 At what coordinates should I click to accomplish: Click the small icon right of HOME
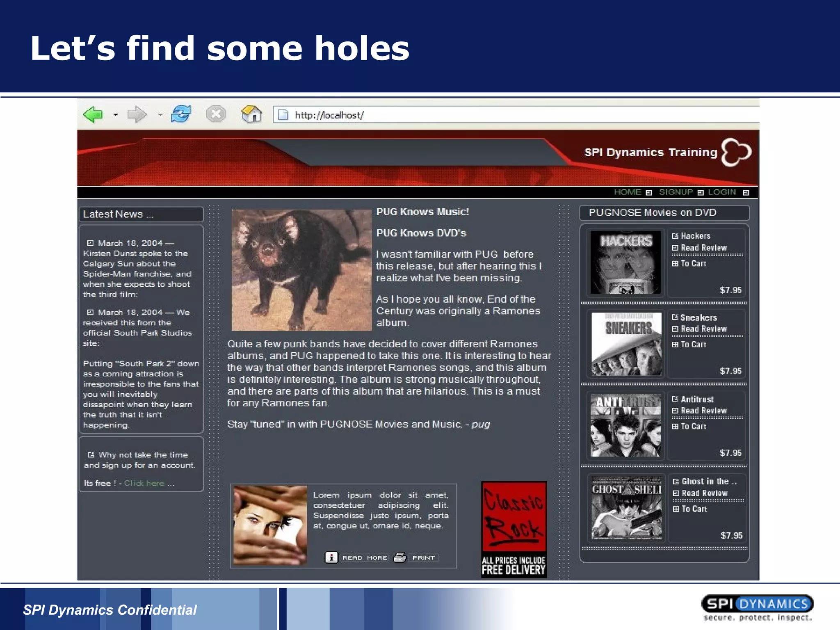point(649,192)
